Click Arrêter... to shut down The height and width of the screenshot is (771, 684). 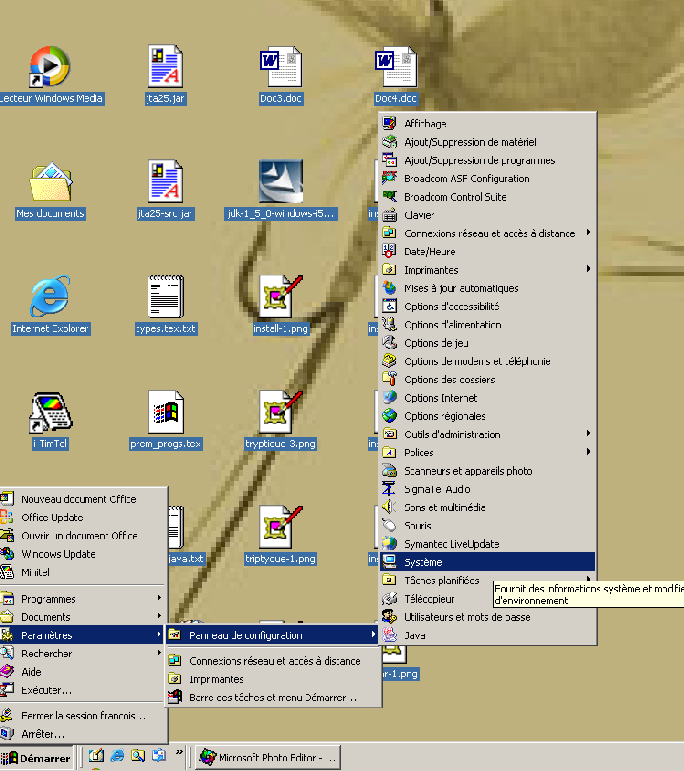pyautogui.click(x=42, y=734)
